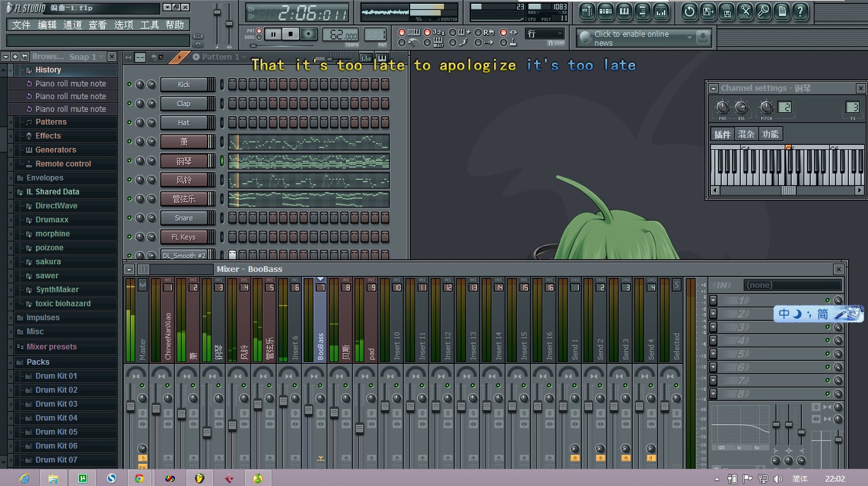Stop playback with the stop button
Screen dimensions: 868x486
point(291,34)
